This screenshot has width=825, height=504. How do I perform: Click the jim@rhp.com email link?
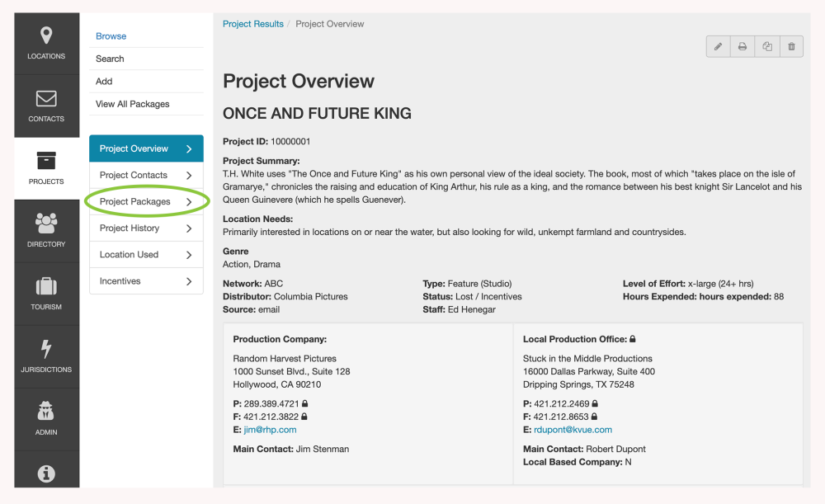[x=270, y=430]
